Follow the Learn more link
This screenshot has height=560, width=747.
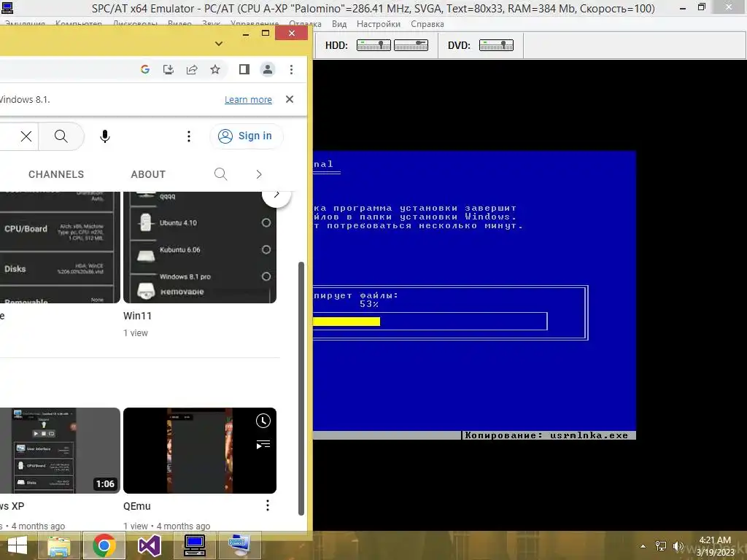(x=248, y=99)
